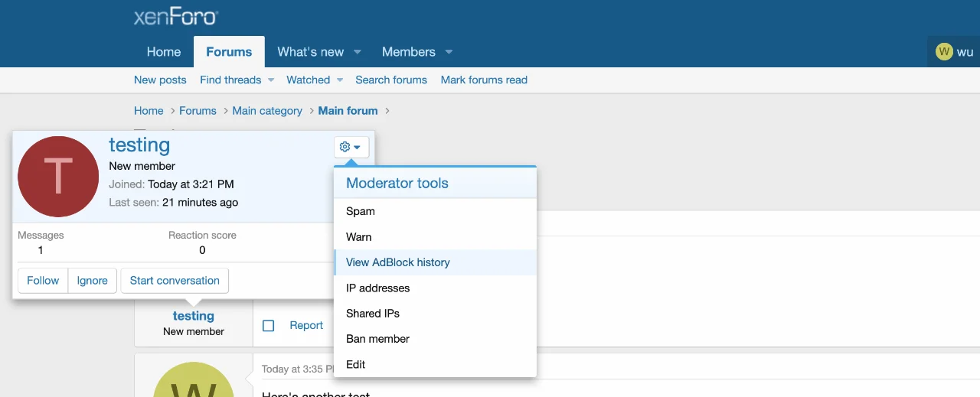Image resolution: width=980 pixels, height=397 pixels.
Task: Go to Main category breadcrumb link
Action: [267, 111]
